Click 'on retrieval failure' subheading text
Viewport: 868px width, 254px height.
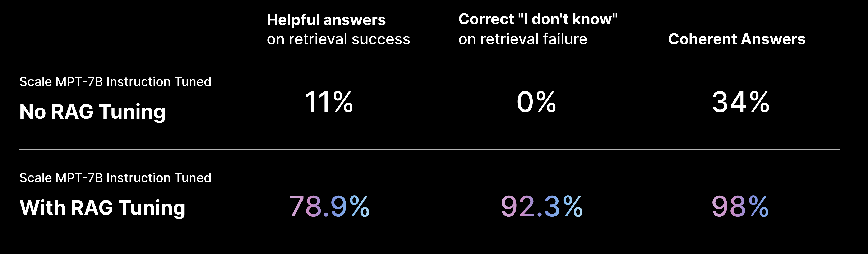(523, 39)
